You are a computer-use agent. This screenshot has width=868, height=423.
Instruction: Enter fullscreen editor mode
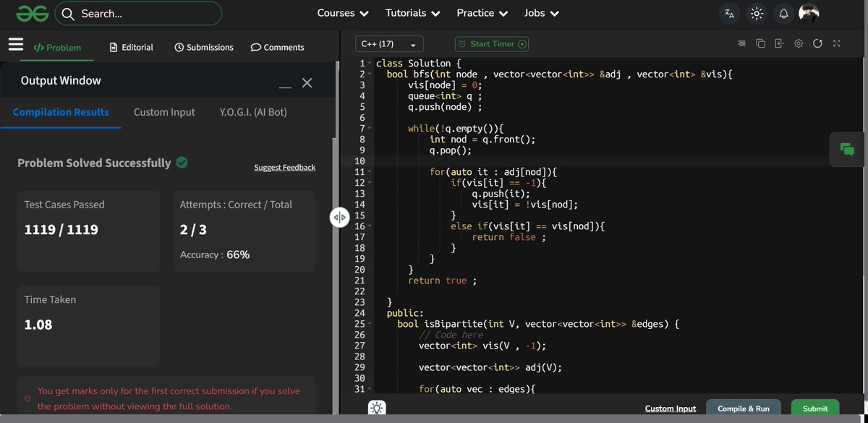coord(836,43)
